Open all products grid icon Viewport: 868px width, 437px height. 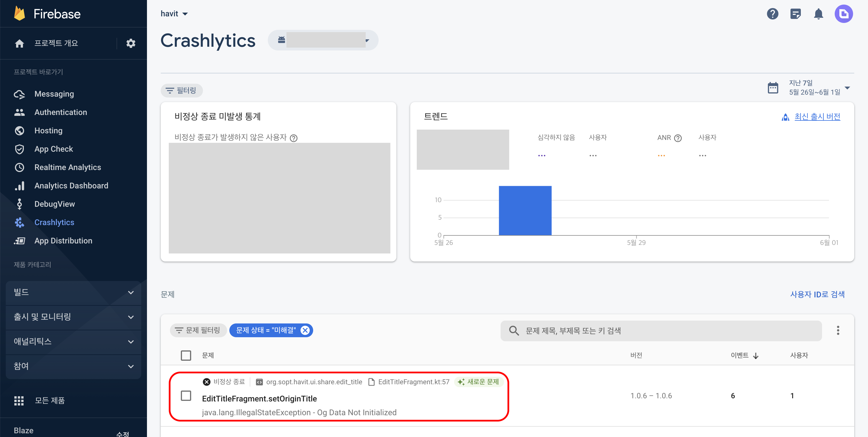pos(19,401)
